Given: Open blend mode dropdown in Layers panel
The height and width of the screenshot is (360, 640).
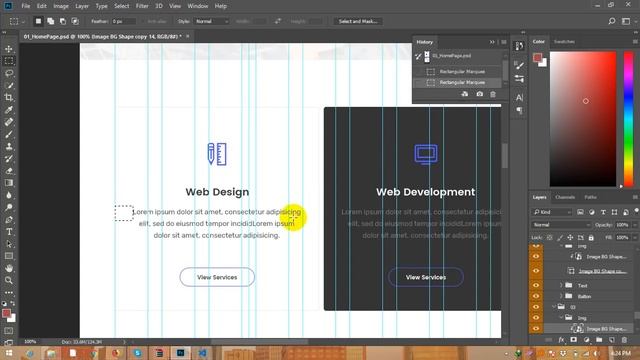Looking at the screenshot, I should click(561, 225).
